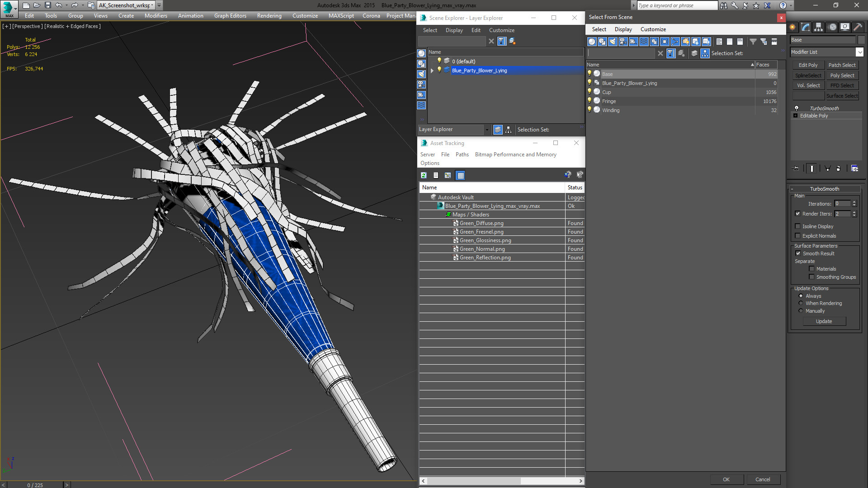This screenshot has width=868, height=488.
Task: Open the Motion command panel tab
Action: tap(832, 27)
